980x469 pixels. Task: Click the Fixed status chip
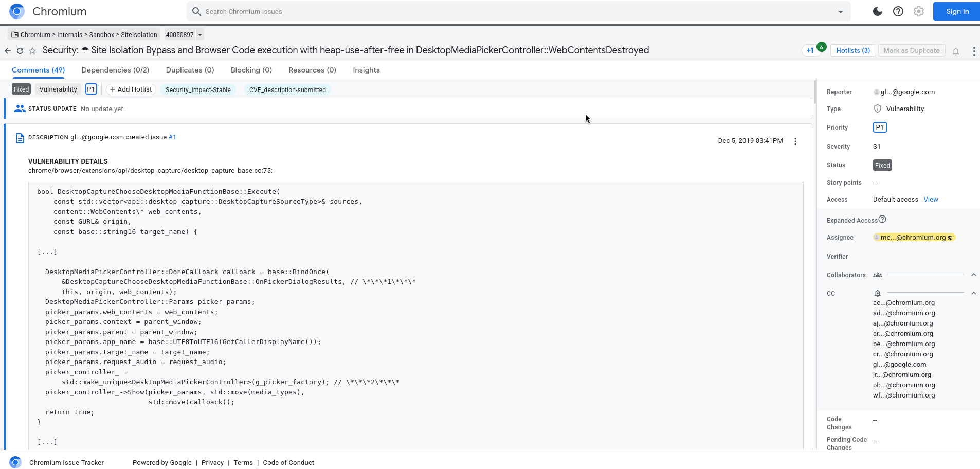[x=21, y=89]
